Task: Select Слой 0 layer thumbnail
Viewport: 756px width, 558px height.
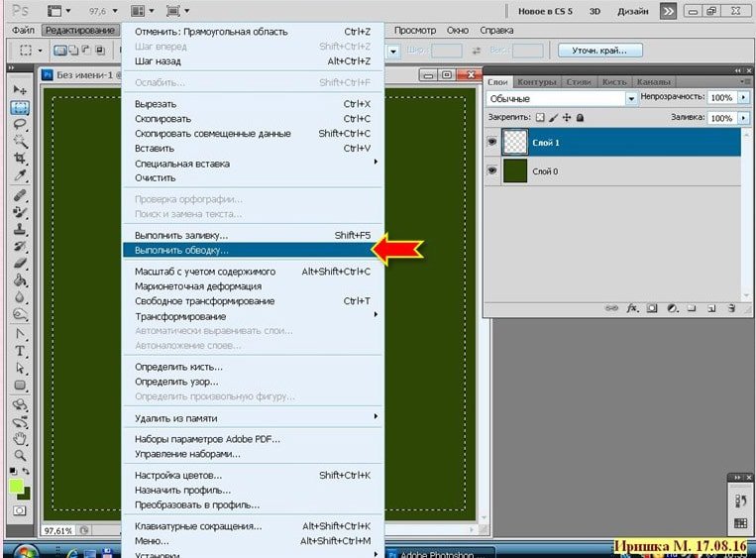Action: point(515,171)
